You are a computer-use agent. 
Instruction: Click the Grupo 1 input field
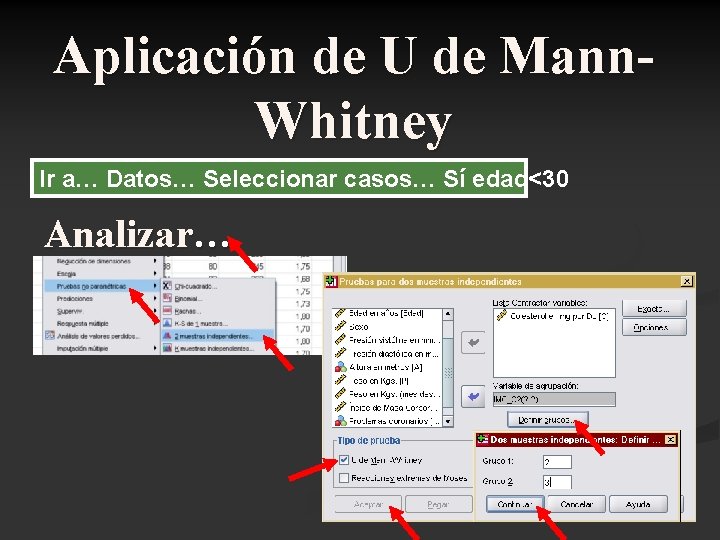tap(557, 461)
